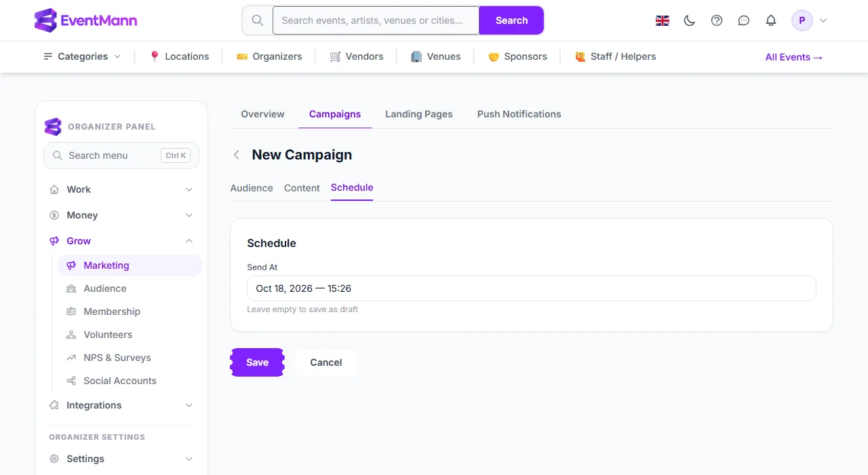Screen dimensions: 868x475
Task: Expand the user account chevron
Action: click(823, 20)
